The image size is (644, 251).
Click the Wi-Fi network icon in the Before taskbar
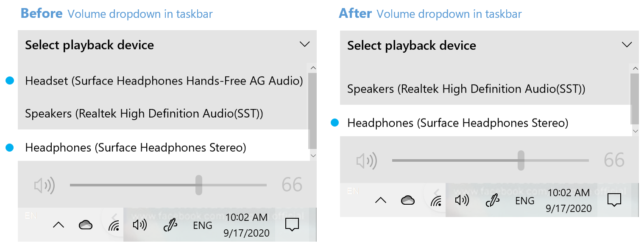point(114,226)
